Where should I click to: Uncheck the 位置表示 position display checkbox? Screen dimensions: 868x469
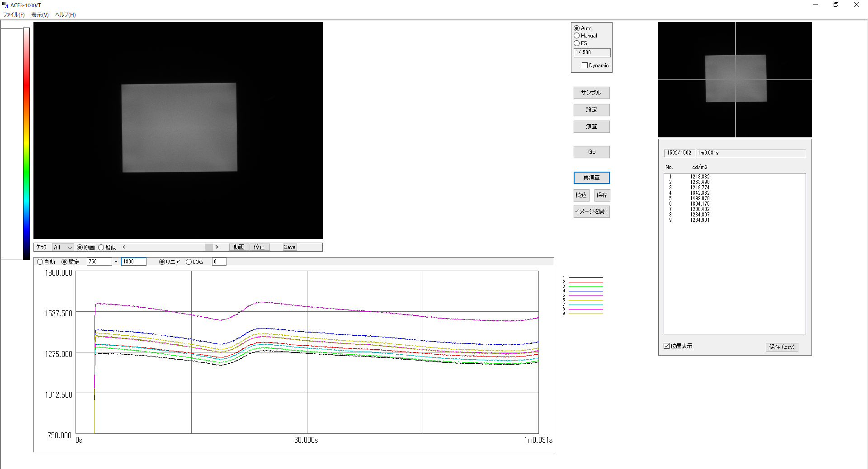tap(666, 346)
